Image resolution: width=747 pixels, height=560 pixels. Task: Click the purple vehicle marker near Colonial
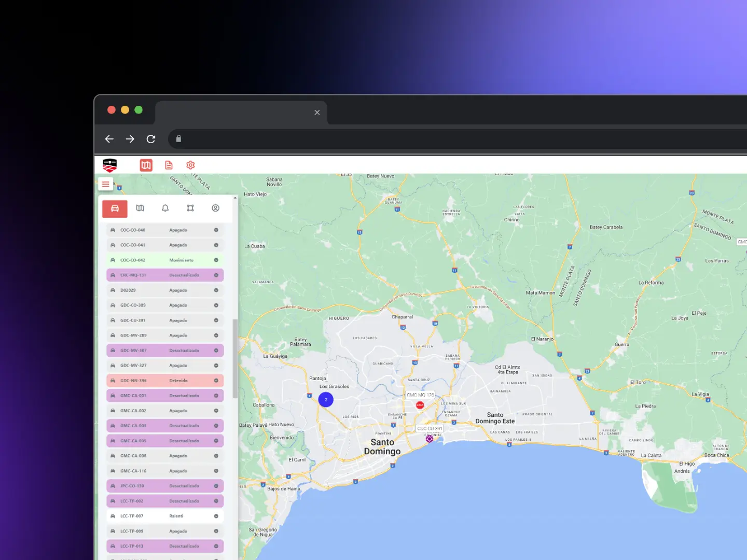click(430, 439)
